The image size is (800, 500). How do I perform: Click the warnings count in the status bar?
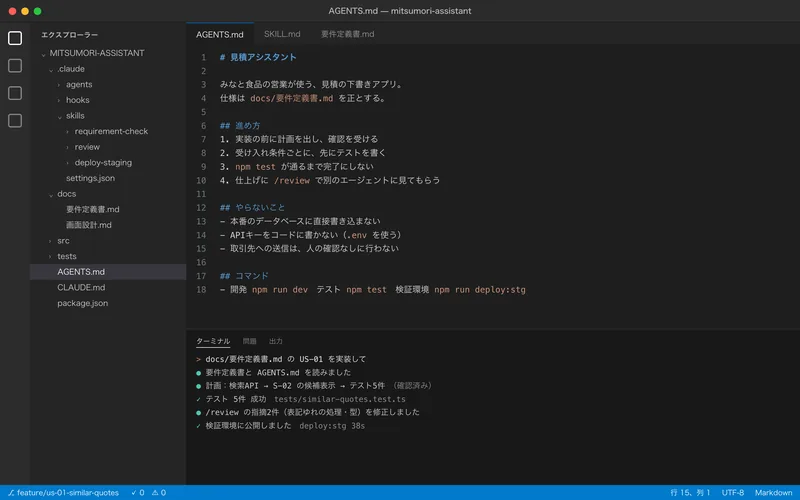point(159,493)
